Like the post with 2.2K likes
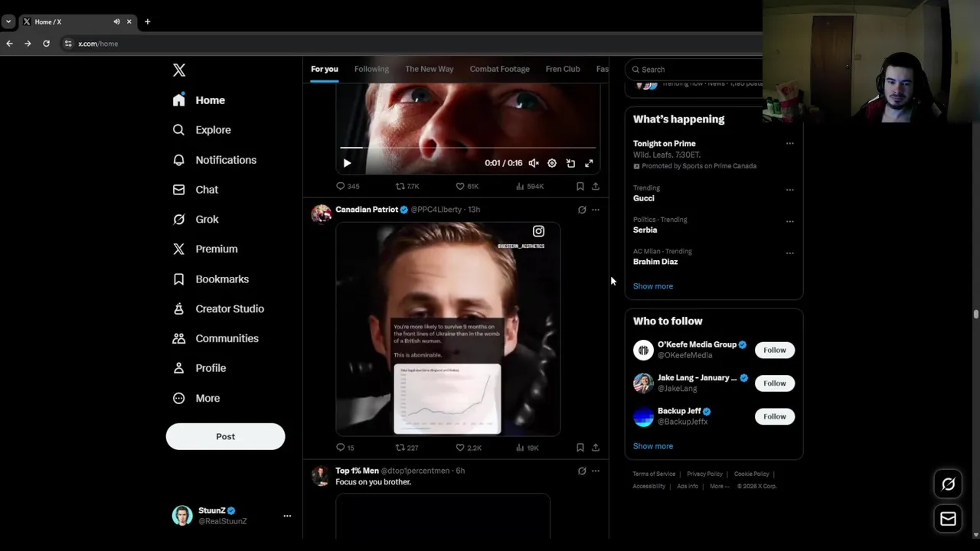 pos(469,448)
